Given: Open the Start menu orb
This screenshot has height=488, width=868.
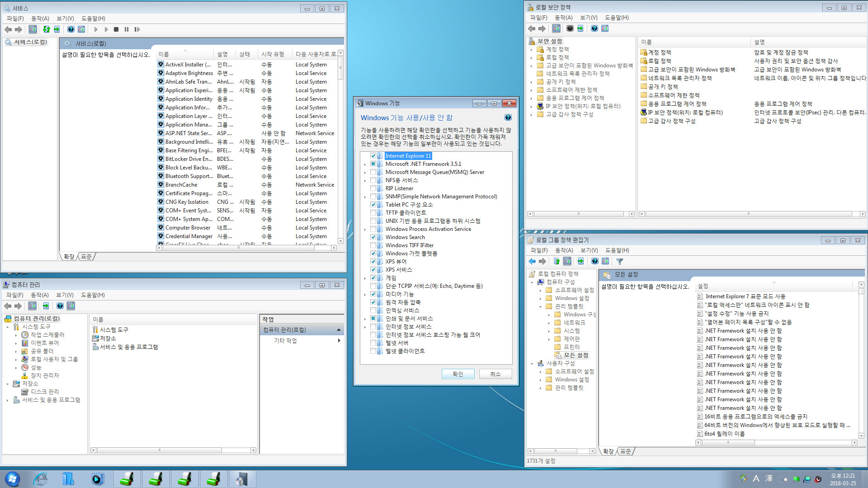Looking at the screenshot, I should (12, 479).
